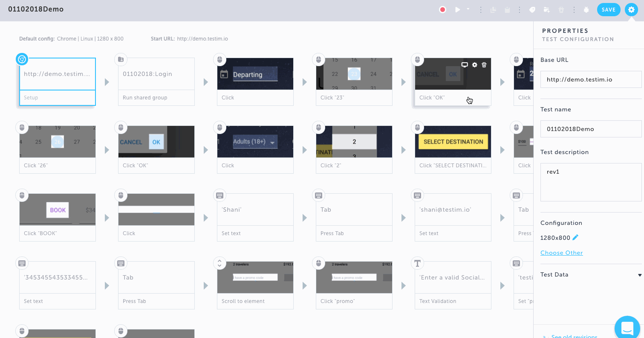Click the bug report icon

[586, 9]
